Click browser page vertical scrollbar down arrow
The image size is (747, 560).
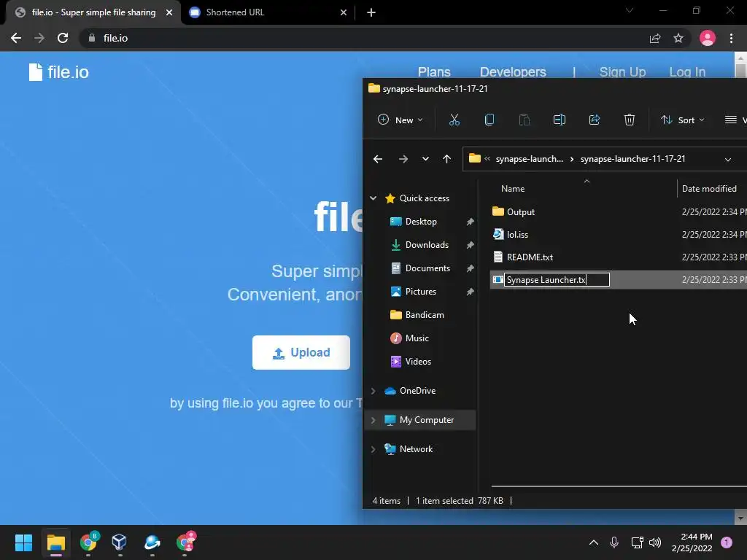[x=740, y=517]
